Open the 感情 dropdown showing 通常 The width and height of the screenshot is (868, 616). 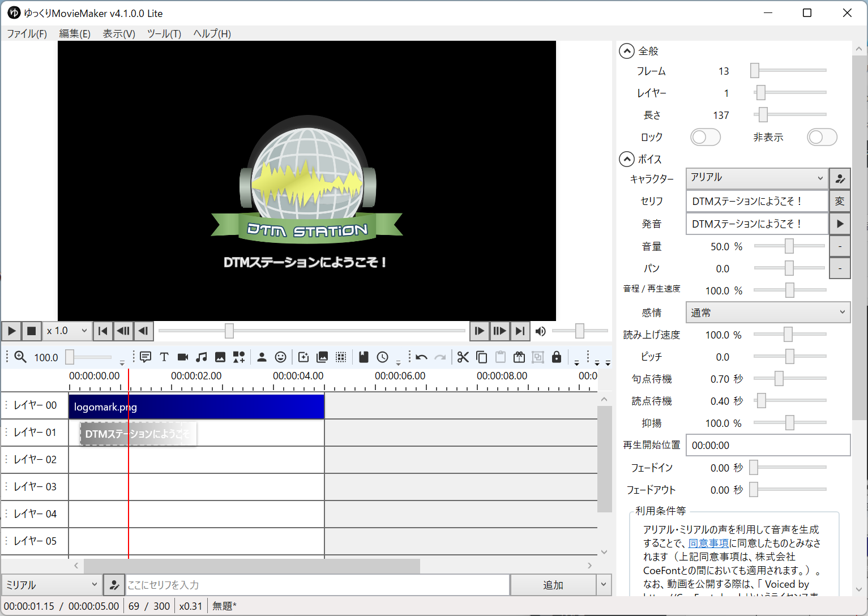click(x=768, y=313)
